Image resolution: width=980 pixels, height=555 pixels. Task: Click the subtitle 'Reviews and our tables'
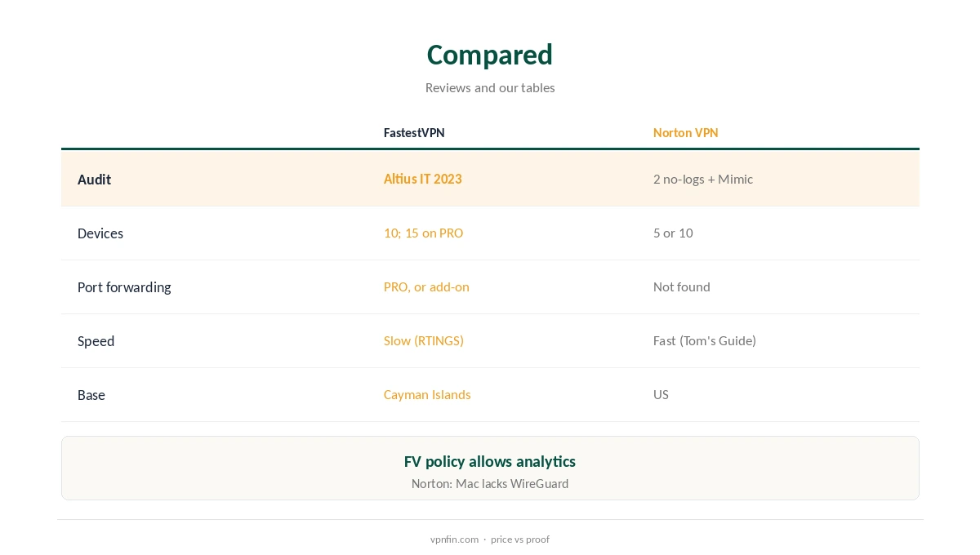point(490,87)
